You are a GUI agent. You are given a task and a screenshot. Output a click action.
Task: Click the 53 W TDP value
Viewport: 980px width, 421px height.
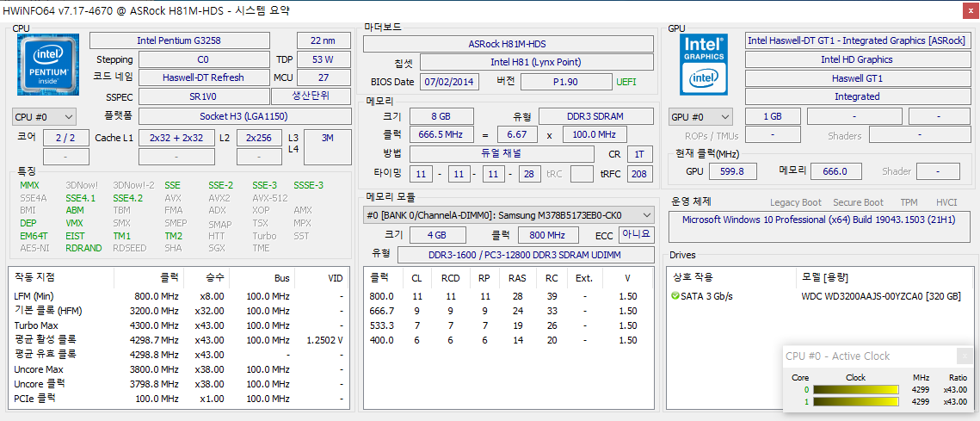pos(324,60)
